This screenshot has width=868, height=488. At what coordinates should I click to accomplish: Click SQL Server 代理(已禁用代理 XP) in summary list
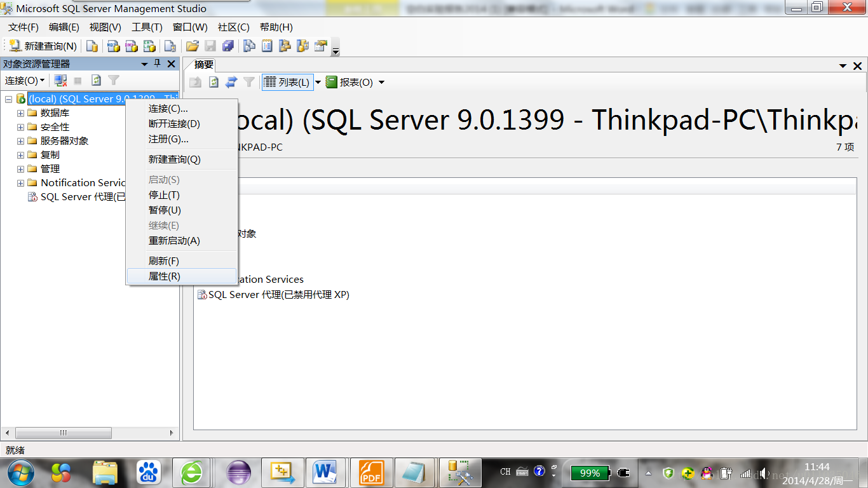click(x=273, y=295)
